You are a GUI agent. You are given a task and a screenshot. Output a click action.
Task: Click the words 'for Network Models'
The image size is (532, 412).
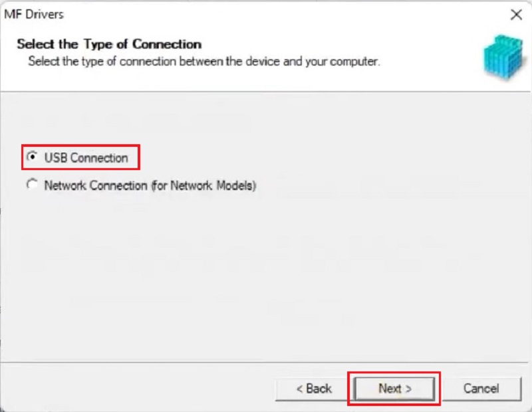tap(203, 186)
